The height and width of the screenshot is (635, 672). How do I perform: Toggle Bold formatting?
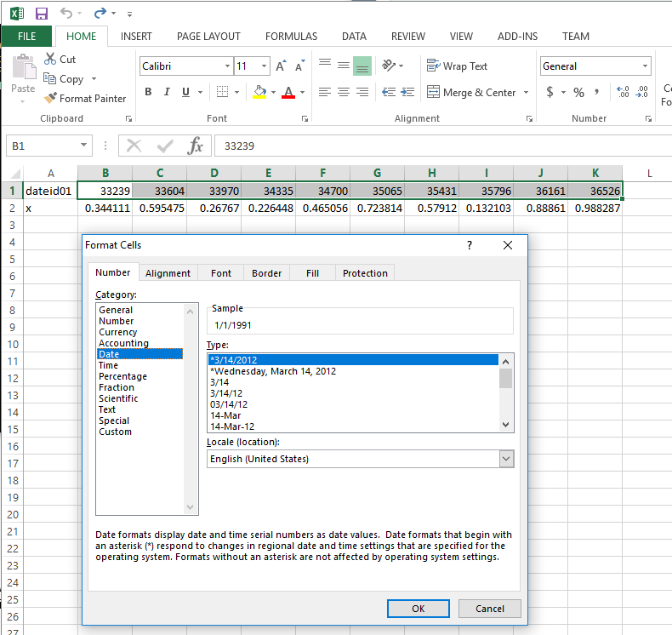(x=148, y=92)
